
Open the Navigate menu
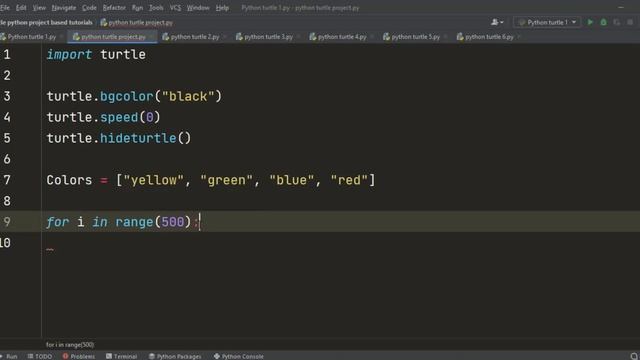tap(64, 8)
